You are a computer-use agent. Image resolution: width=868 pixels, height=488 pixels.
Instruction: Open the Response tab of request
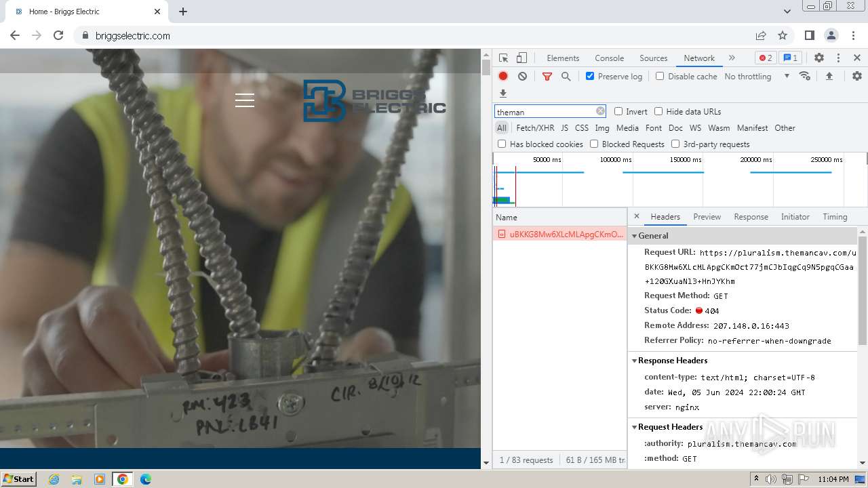pyautogui.click(x=751, y=217)
